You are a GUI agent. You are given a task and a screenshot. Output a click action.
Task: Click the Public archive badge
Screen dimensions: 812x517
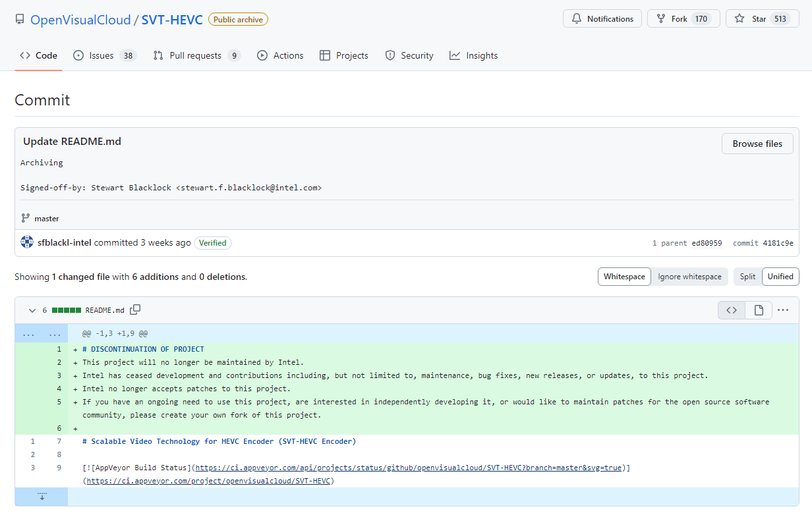tap(238, 20)
